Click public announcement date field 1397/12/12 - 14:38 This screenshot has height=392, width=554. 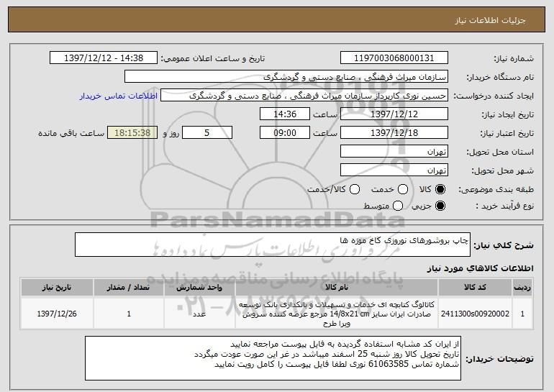(104, 58)
